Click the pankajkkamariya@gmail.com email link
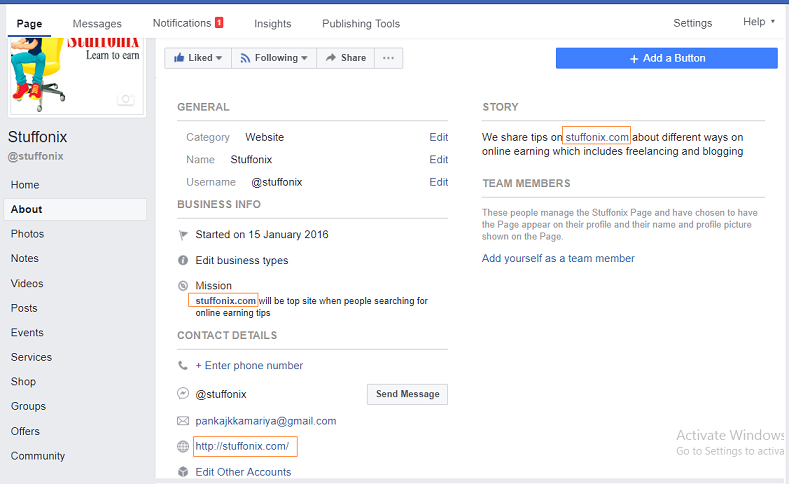This screenshot has height=484, width=789. 266,421
